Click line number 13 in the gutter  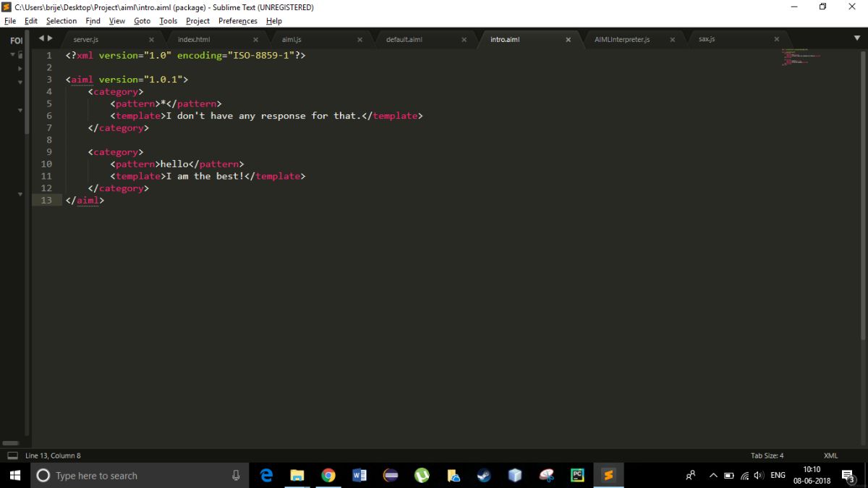coord(46,201)
